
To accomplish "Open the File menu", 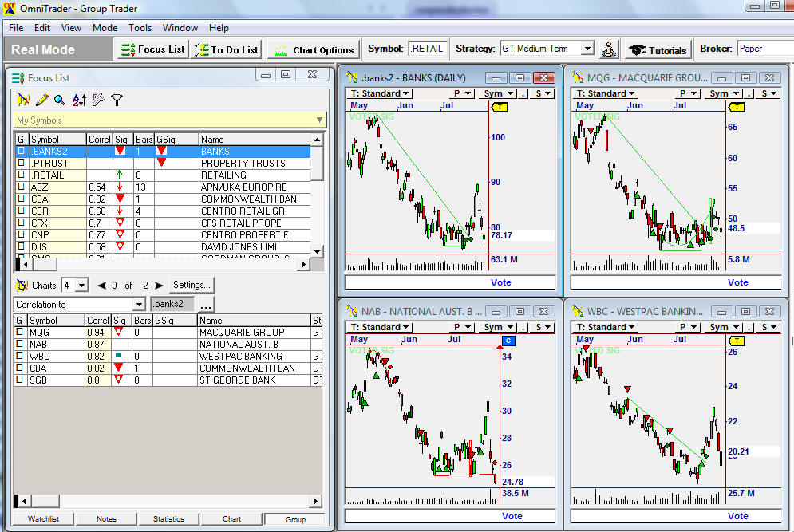I will (x=16, y=28).
